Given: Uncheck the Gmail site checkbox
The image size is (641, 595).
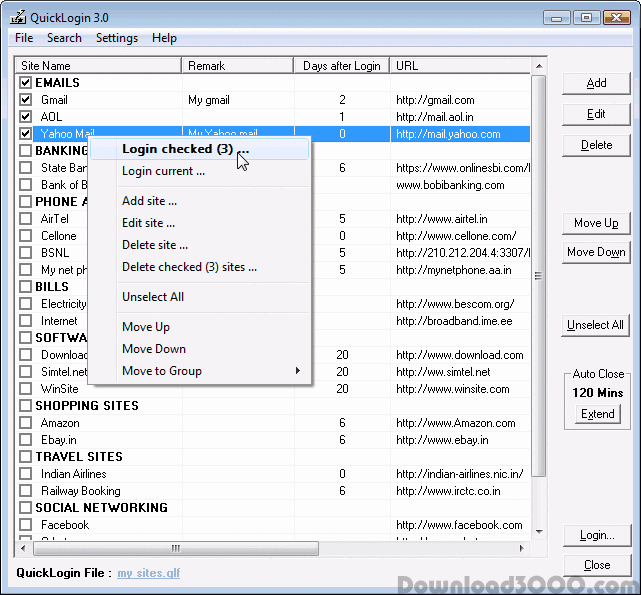Looking at the screenshot, I should pyautogui.click(x=25, y=100).
